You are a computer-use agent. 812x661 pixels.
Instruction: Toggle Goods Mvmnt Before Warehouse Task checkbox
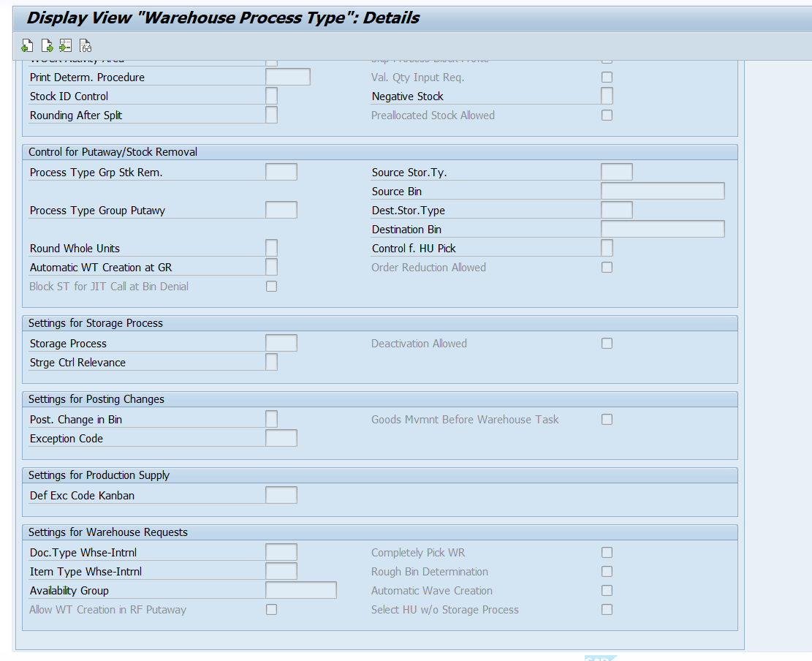click(607, 420)
